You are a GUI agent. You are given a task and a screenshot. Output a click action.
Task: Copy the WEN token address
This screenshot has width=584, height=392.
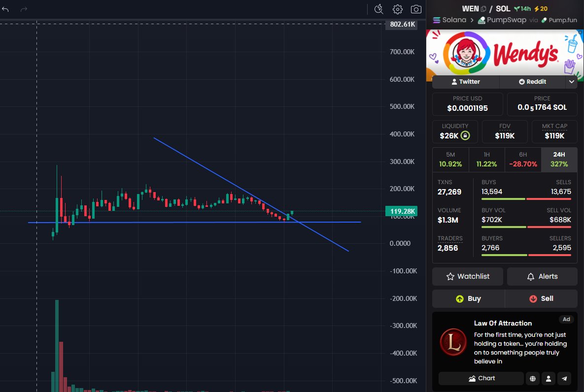click(483, 8)
